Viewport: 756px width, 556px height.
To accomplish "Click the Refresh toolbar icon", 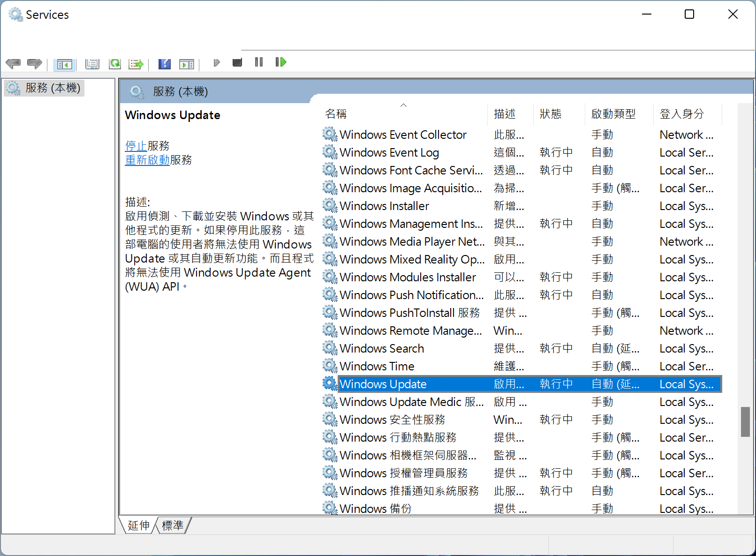I will 114,63.
